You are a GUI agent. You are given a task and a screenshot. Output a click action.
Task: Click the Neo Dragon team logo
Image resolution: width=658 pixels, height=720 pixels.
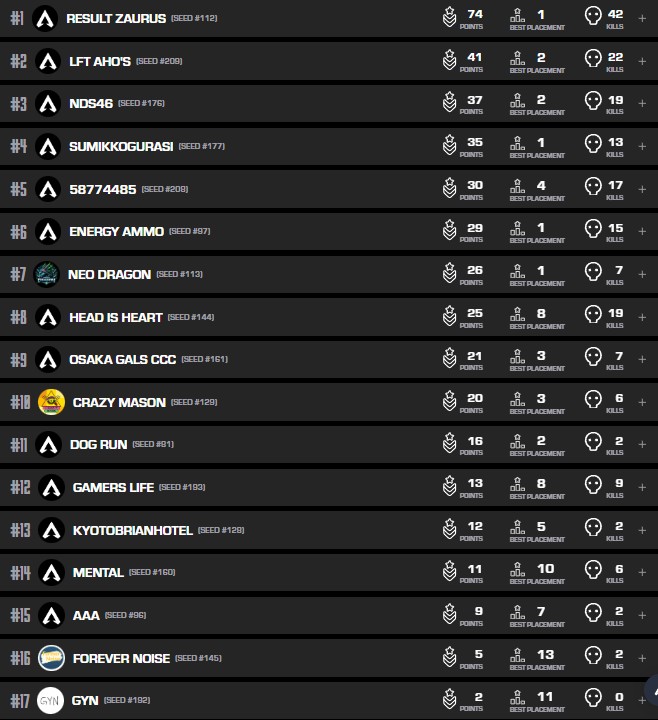[x=47, y=274]
